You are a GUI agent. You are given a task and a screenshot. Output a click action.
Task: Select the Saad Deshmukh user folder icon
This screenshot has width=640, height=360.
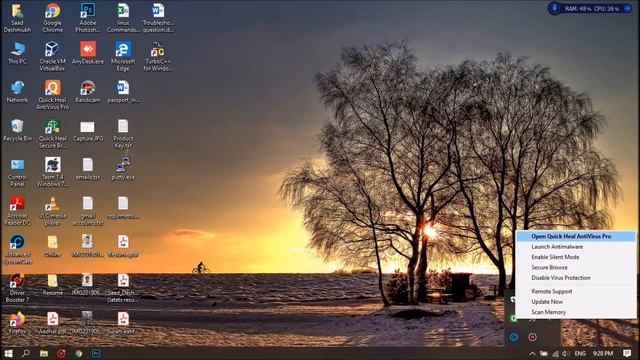[17, 18]
